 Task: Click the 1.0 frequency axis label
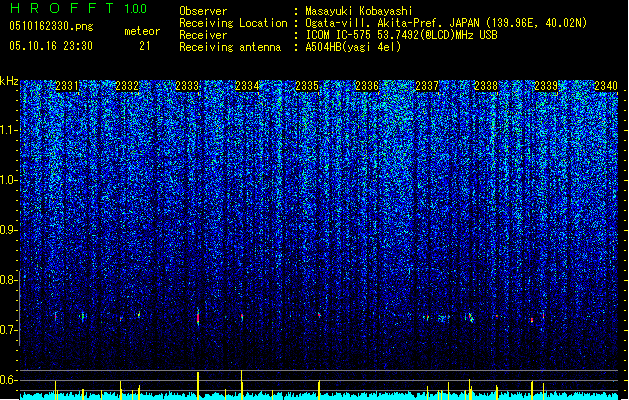click(x=8, y=180)
